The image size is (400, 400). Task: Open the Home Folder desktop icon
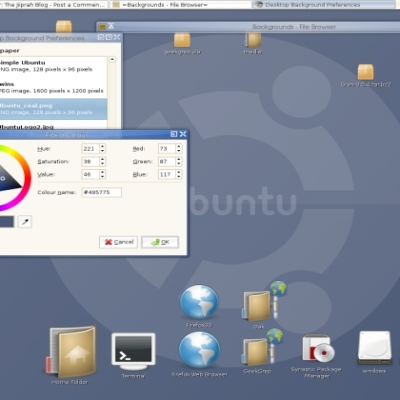[x=71, y=353]
